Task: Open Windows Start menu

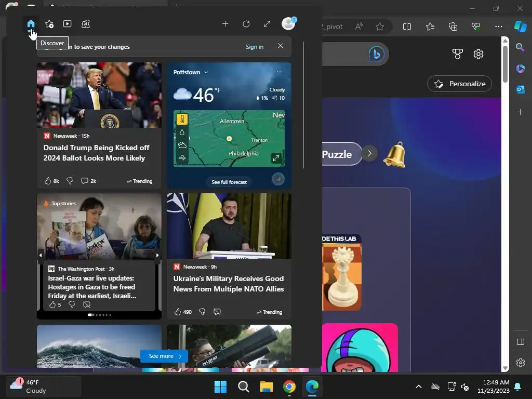Action: coord(220,387)
